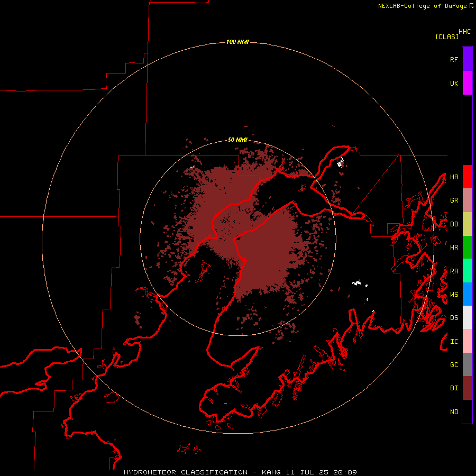Viewport: 476px width, 476px height.
Task: Click the HA red legend swatch
Action: click(x=467, y=177)
